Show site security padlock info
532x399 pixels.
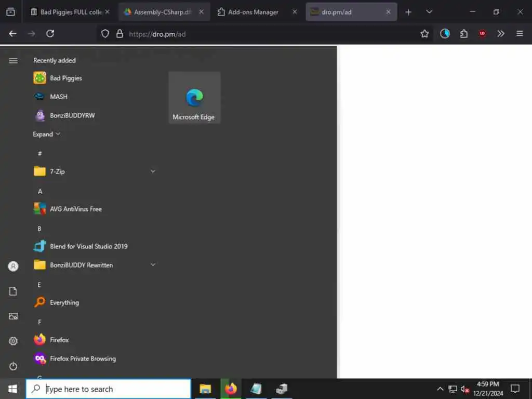click(x=120, y=34)
